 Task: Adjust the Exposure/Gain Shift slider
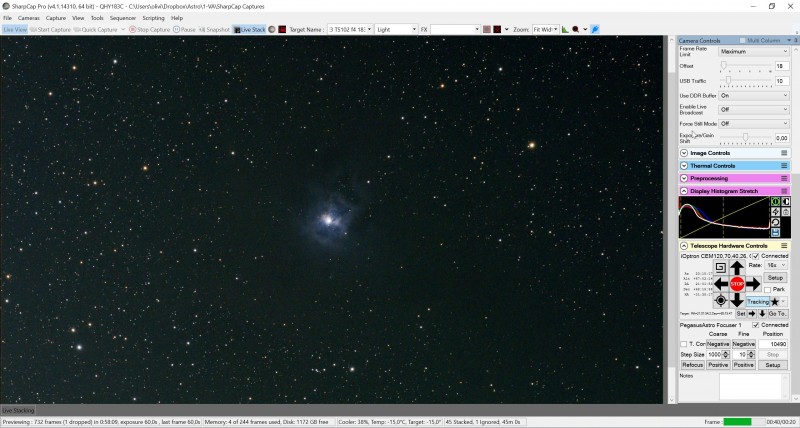coord(745,137)
